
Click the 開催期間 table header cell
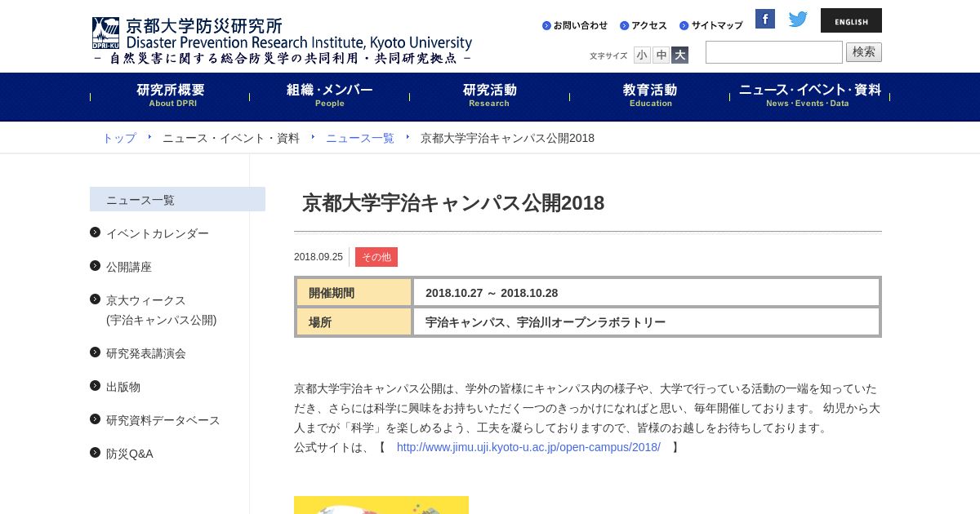pos(354,292)
